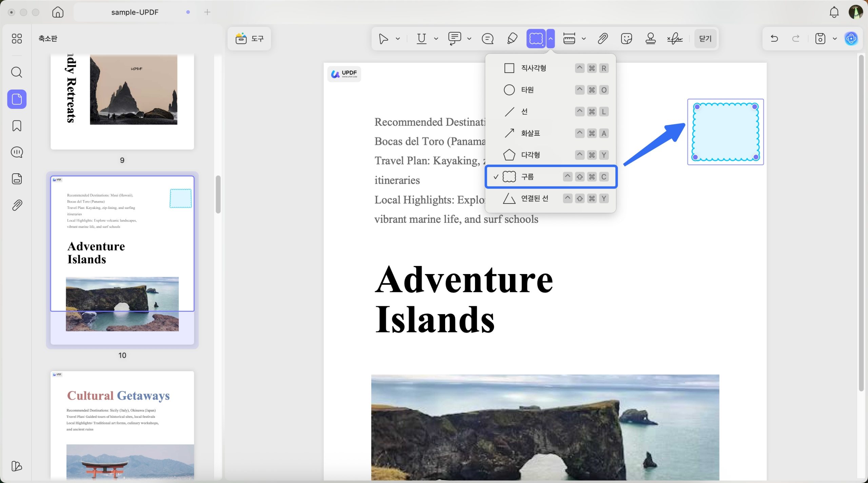Select the stamp tool in toolbar
Viewport: 868px width, 483px height.
tap(650, 39)
